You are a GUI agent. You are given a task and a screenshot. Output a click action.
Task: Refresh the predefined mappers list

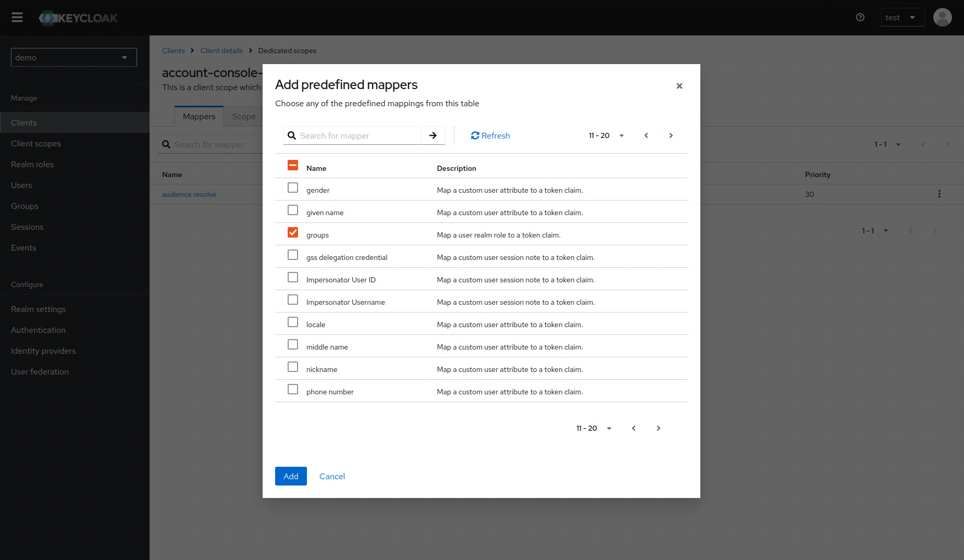[x=489, y=135]
